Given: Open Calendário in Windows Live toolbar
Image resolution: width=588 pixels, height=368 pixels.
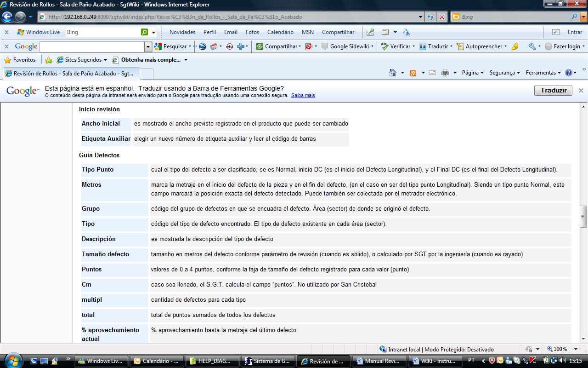Looking at the screenshot, I should pos(280,32).
